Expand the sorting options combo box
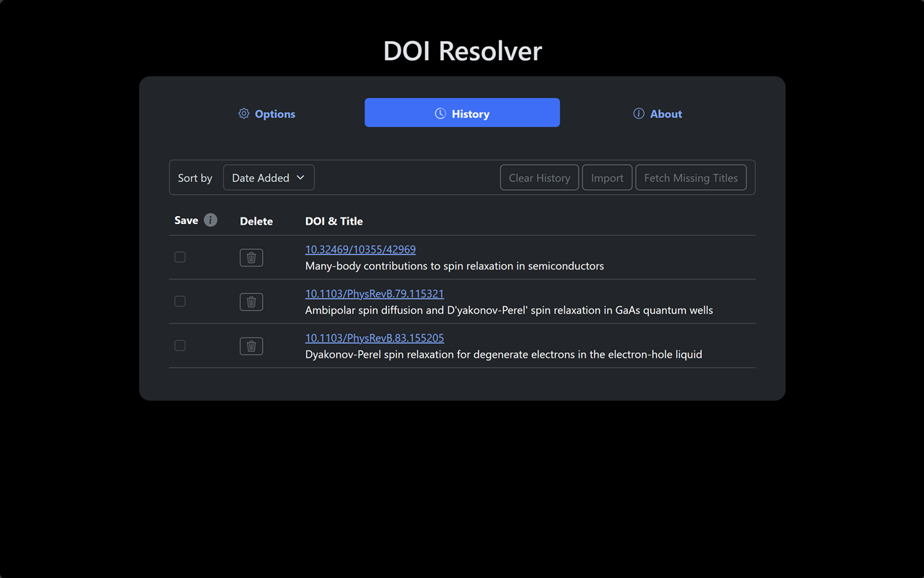 click(x=269, y=177)
